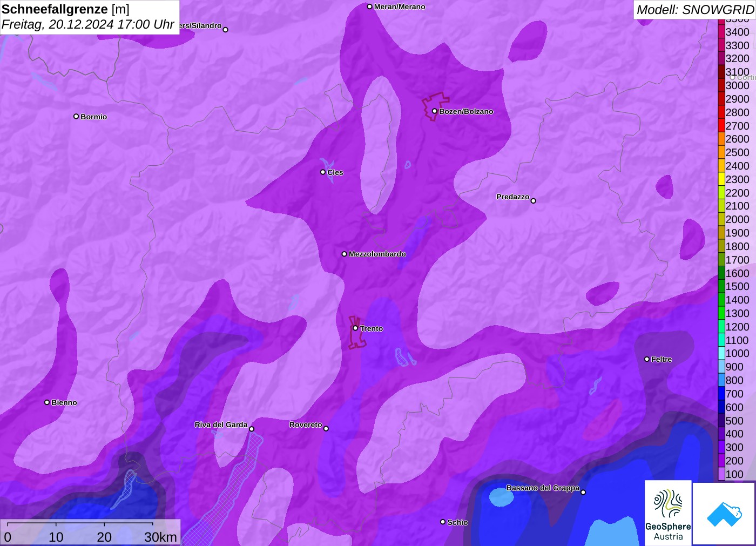Click the Rovereto city marker
Image resolution: width=756 pixels, height=546 pixels.
click(x=326, y=429)
